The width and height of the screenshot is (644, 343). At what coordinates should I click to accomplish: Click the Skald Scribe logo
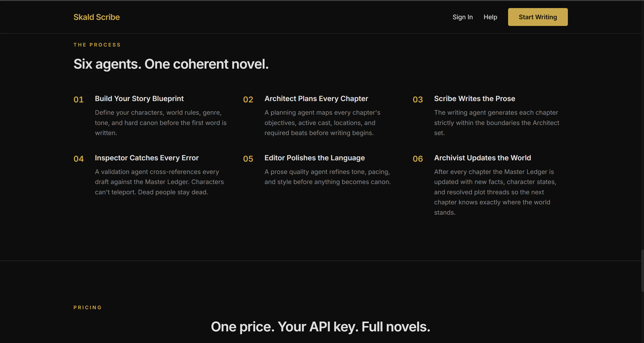pos(97,17)
